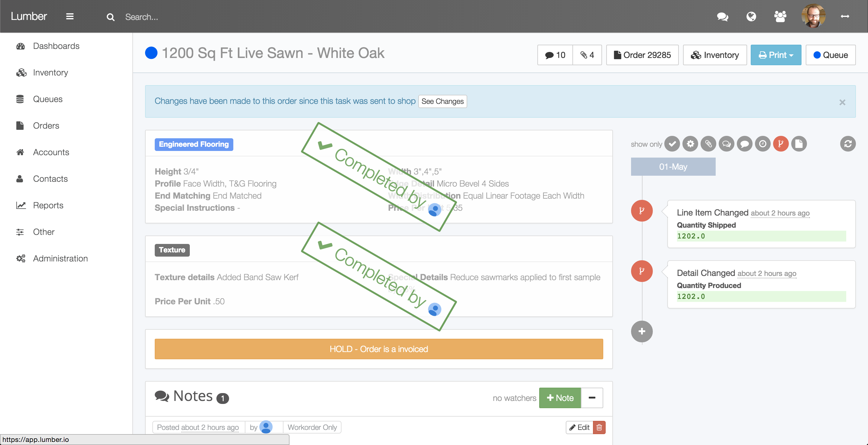Open Queues in sidebar
The height and width of the screenshot is (445, 868).
(47, 99)
